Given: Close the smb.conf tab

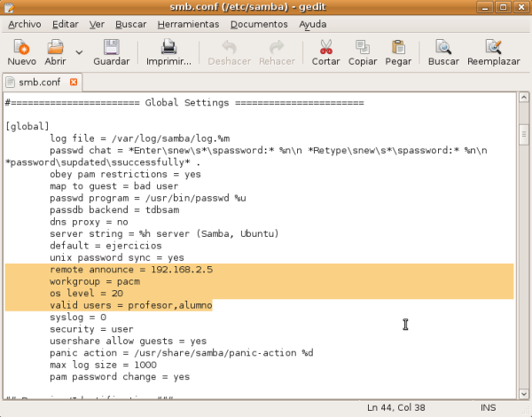Looking at the screenshot, I should point(74,83).
